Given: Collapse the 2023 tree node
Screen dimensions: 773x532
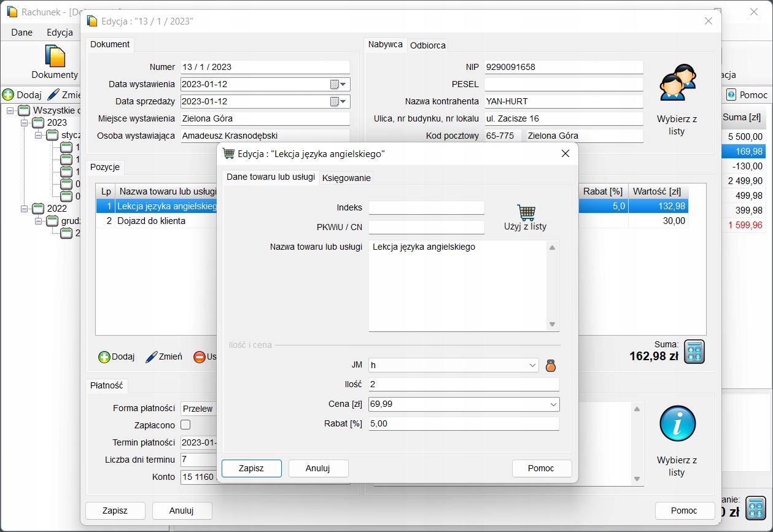Looking at the screenshot, I should [x=25, y=123].
